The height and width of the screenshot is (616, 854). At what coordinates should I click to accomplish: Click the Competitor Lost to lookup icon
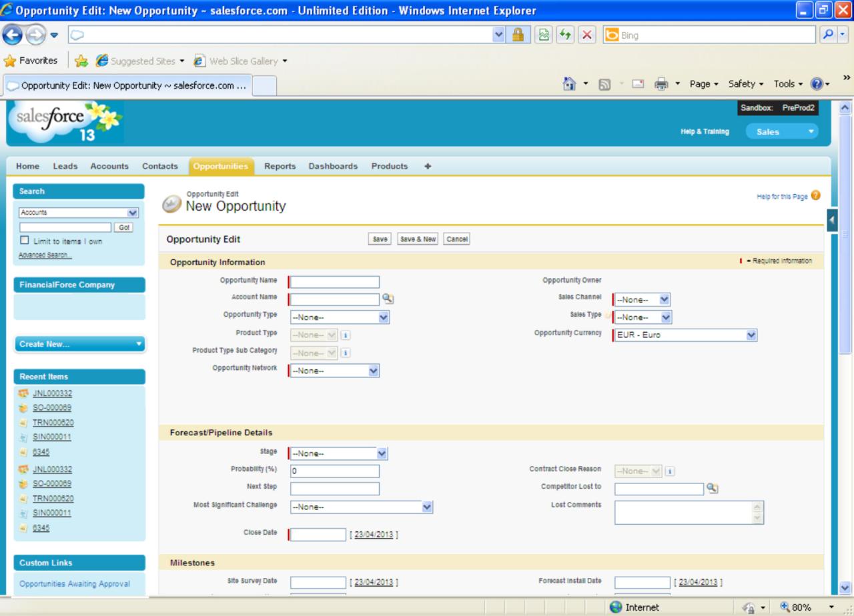pyautogui.click(x=712, y=489)
